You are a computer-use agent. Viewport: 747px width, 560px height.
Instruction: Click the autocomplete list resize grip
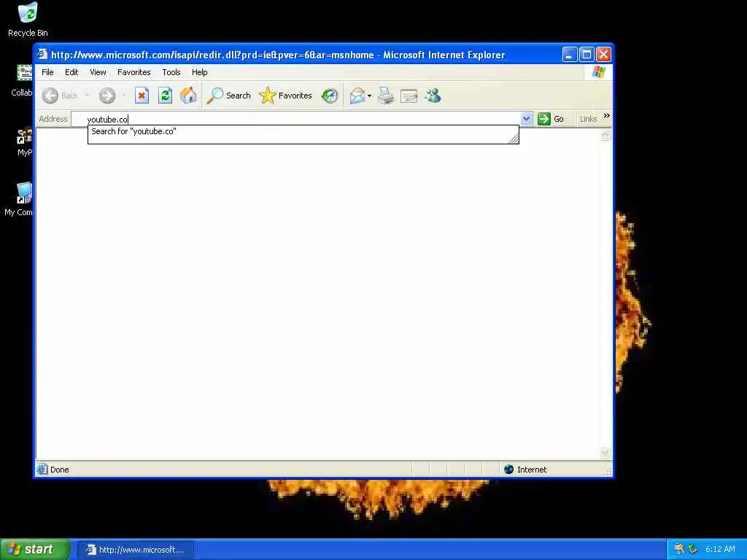tap(514, 139)
